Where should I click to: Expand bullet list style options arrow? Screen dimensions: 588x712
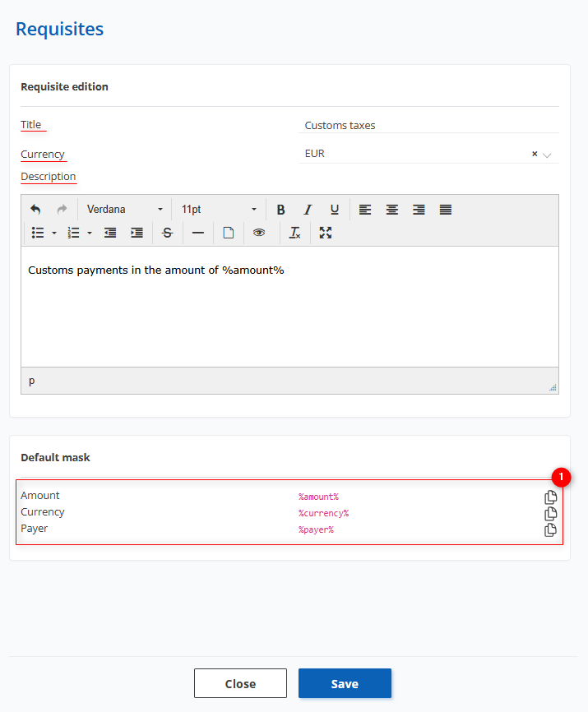coord(54,233)
